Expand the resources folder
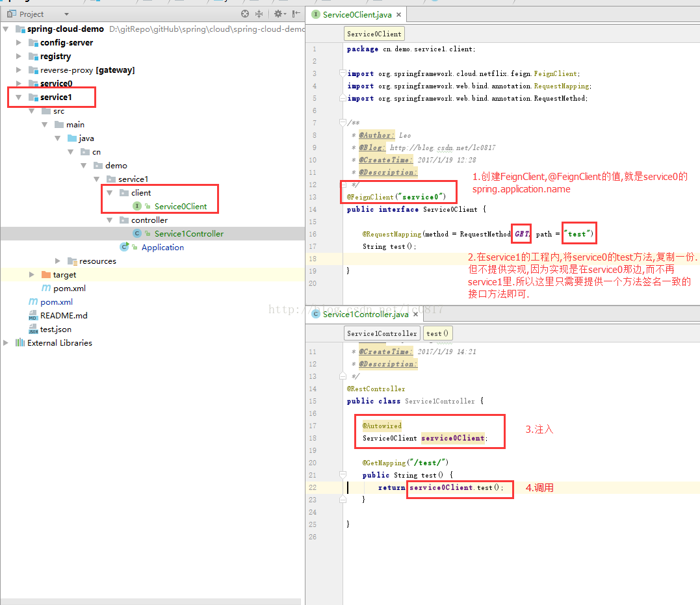The image size is (700, 605). click(x=58, y=261)
